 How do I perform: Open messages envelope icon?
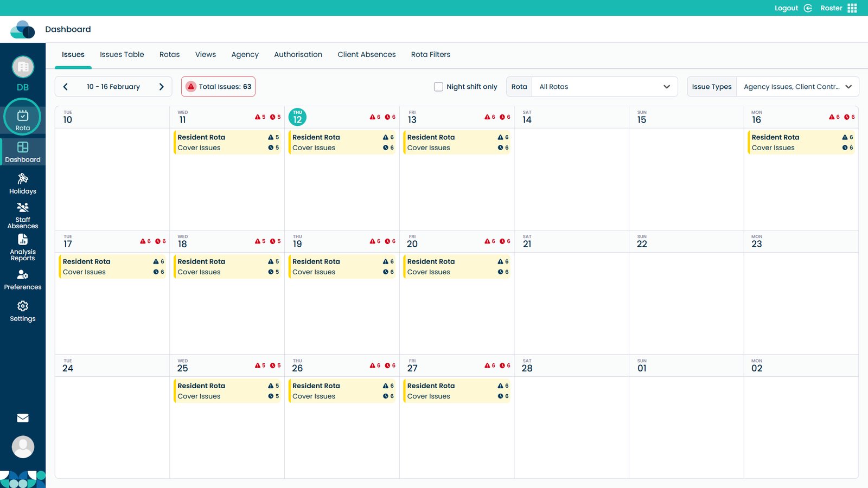pyautogui.click(x=23, y=418)
